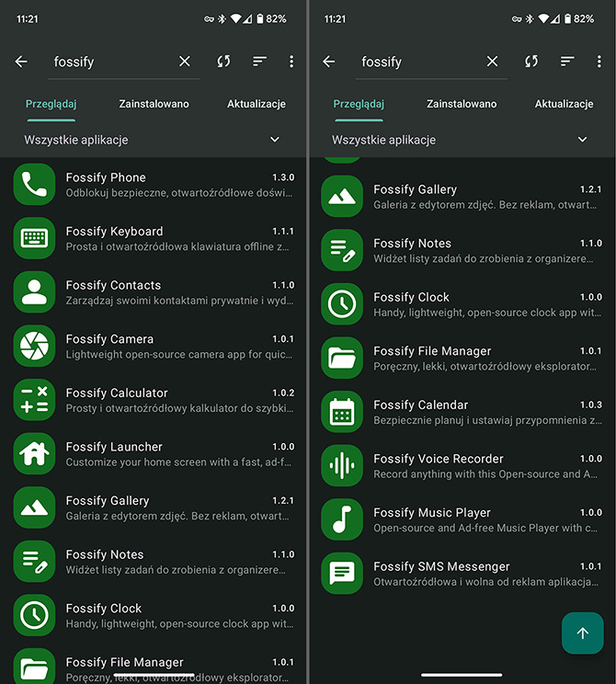The image size is (616, 684).
Task: Open sort options in right screen
Action: [567, 62]
